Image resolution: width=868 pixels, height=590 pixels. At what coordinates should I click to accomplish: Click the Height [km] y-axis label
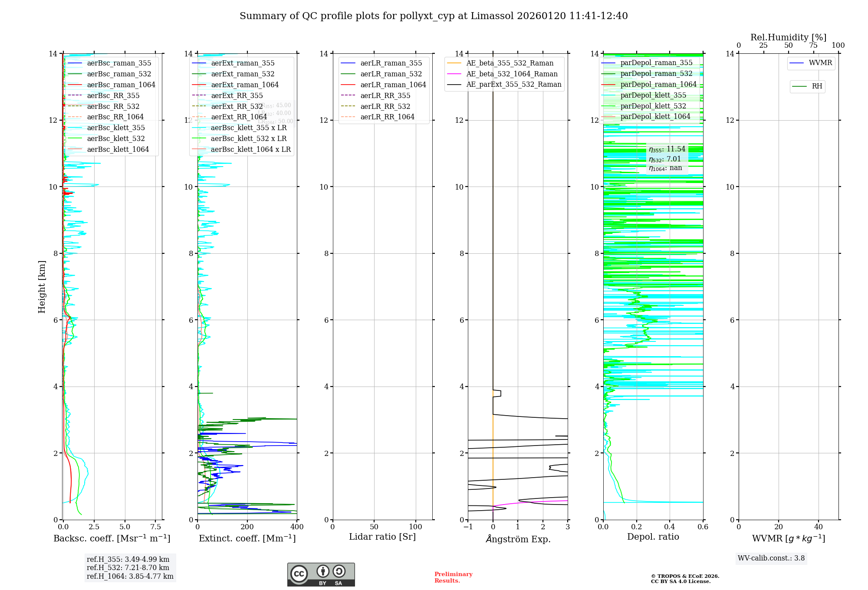pos(42,286)
